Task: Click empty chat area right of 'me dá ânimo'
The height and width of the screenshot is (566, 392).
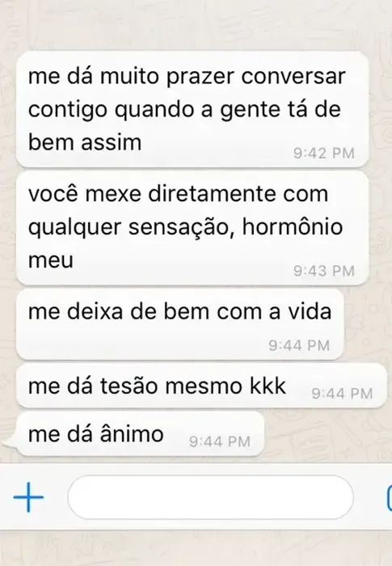Action: click(x=327, y=435)
